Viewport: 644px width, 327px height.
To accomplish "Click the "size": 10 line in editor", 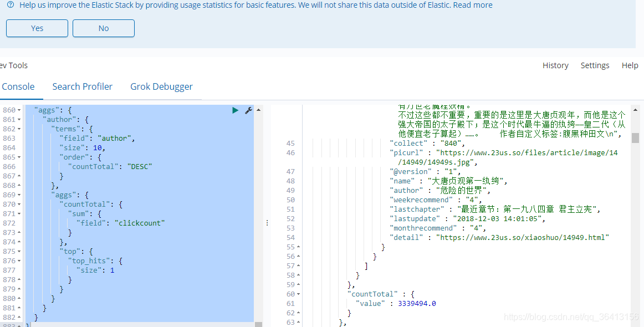I will point(82,148).
